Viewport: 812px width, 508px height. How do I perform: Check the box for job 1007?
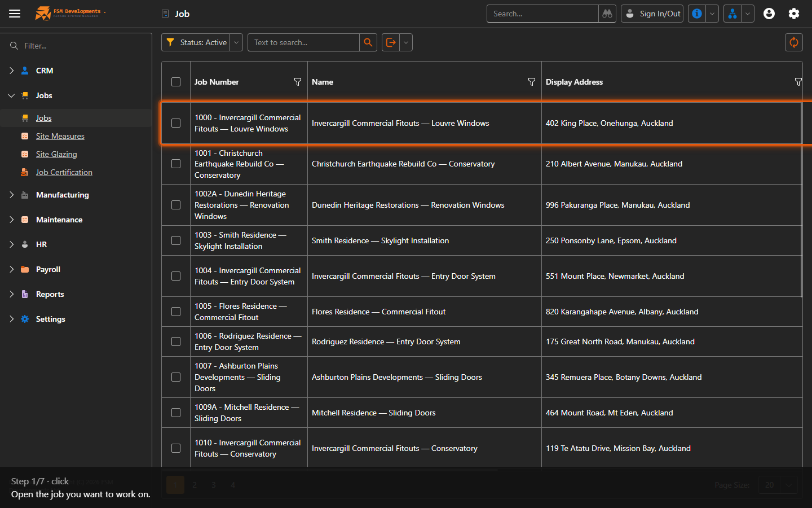pos(176,377)
